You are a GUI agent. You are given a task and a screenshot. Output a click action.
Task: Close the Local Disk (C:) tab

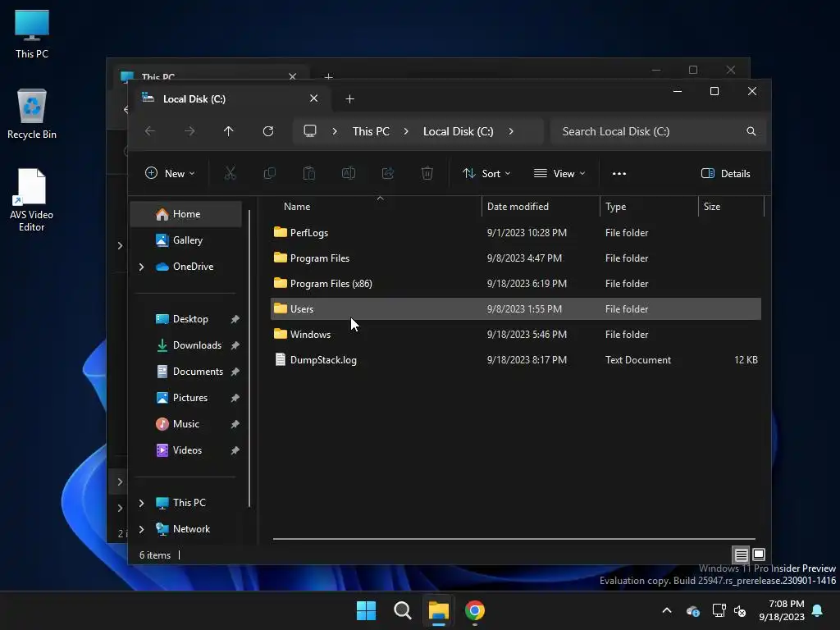click(314, 98)
